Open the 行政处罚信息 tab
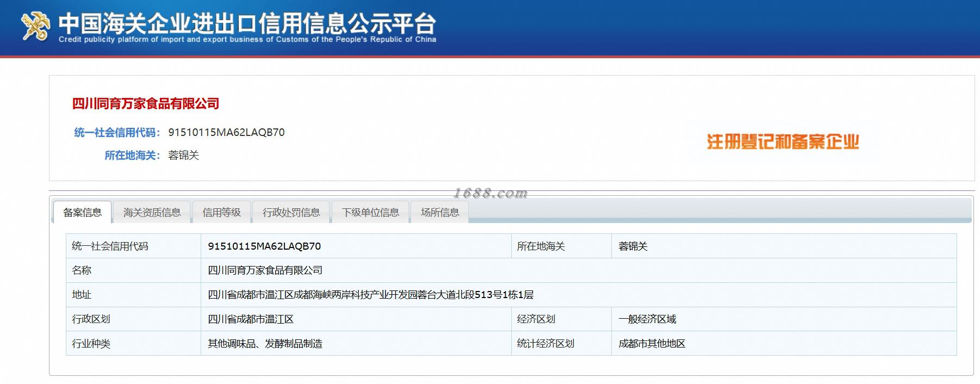 tap(291, 212)
